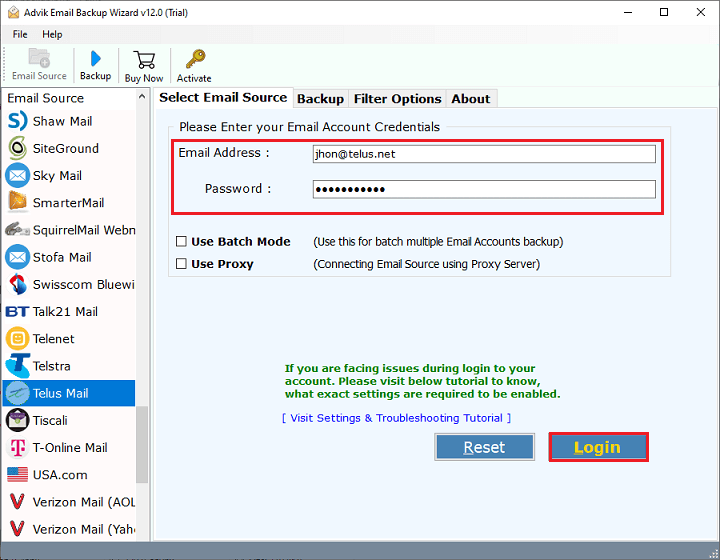
Task: Select the Stofa Mail envelope icon
Action: coord(17,257)
